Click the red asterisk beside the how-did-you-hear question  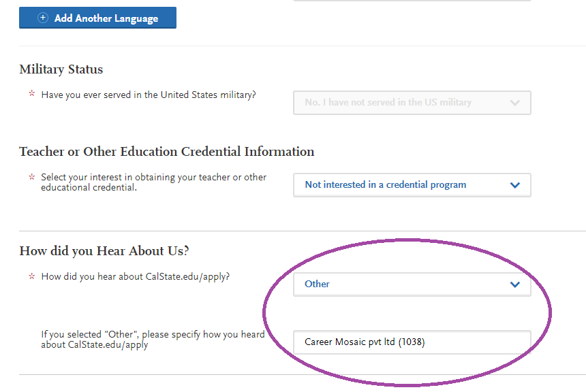click(x=32, y=276)
